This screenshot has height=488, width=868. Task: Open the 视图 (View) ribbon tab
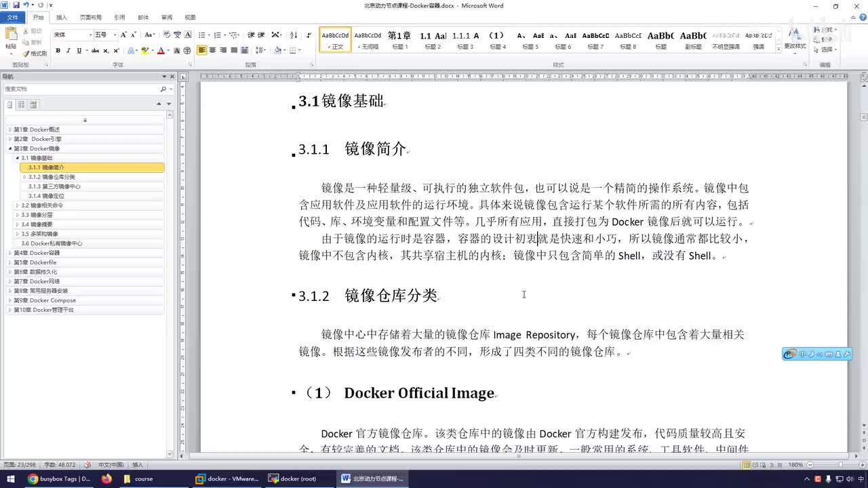click(190, 18)
